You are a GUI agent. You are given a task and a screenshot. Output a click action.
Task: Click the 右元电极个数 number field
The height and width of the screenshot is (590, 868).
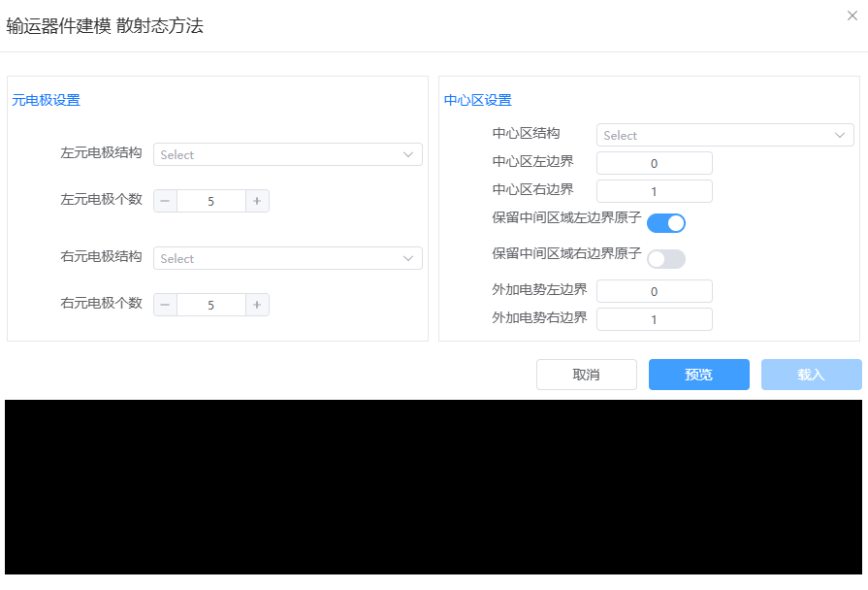point(210,305)
